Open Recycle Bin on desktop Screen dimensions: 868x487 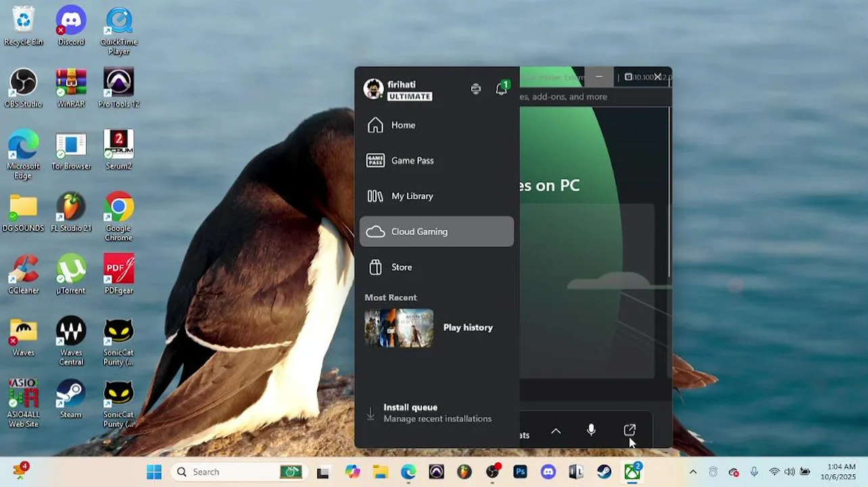(x=23, y=26)
